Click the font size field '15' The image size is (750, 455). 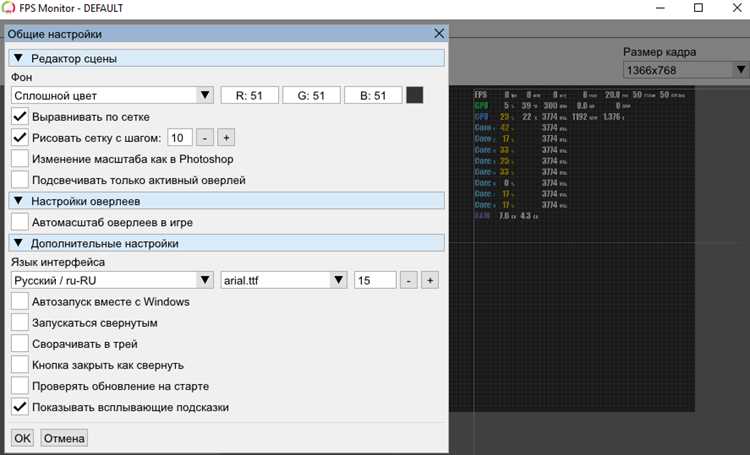(375, 280)
